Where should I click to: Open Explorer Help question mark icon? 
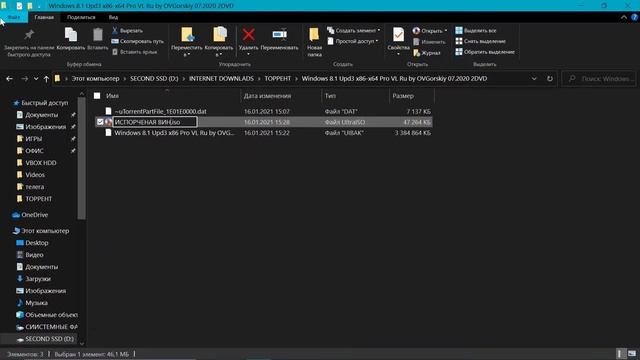634,17
